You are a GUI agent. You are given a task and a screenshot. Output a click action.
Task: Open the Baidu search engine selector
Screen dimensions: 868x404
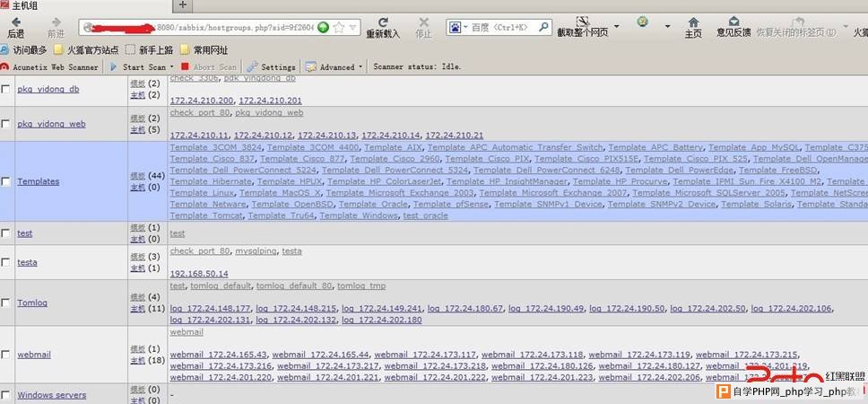pos(458,27)
